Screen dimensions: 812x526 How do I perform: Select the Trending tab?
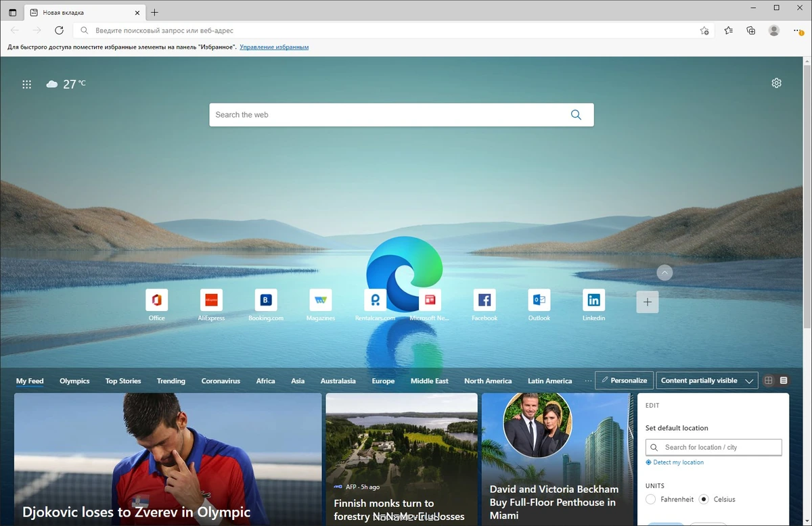pos(171,381)
